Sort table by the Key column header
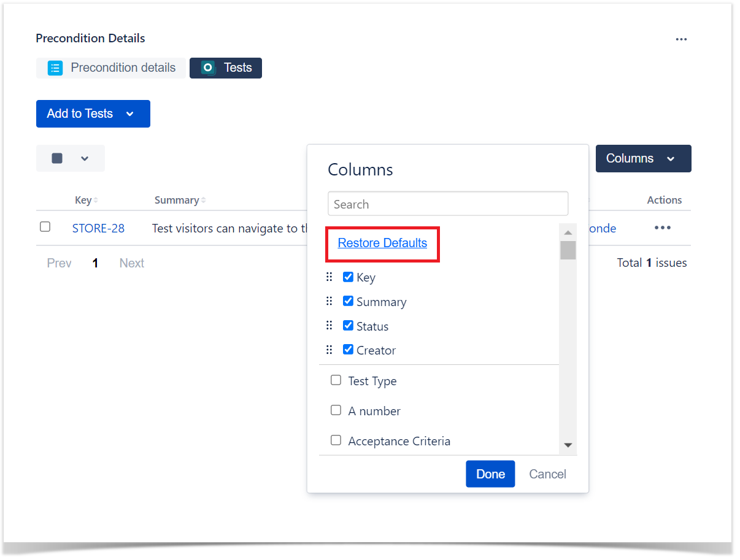 pyautogui.click(x=86, y=200)
